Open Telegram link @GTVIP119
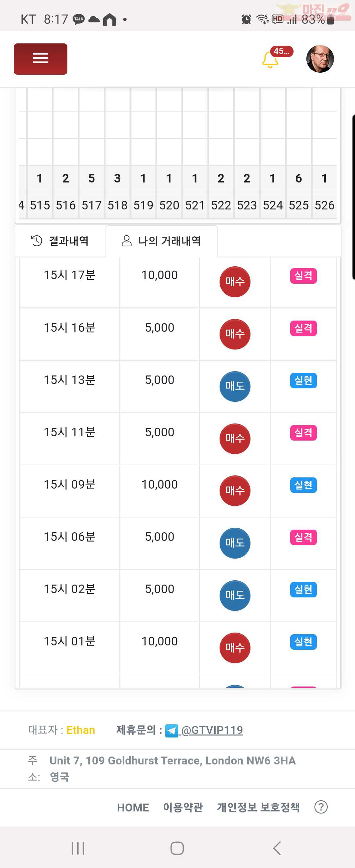The width and height of the screenshot is (355, 868). pyautogui.click(x=212, y=730)
